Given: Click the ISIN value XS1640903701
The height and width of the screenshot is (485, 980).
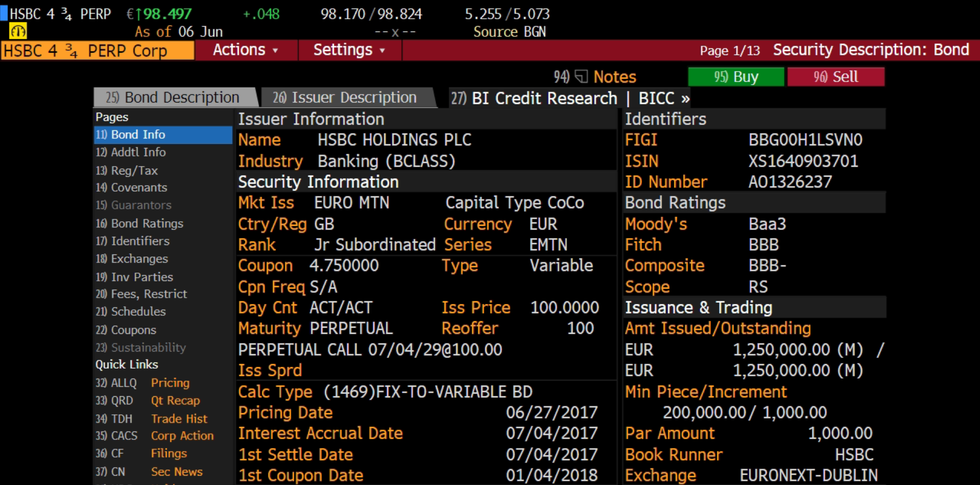Looking at the screenshot, I should pyautogui.click(x=803, y=161).
